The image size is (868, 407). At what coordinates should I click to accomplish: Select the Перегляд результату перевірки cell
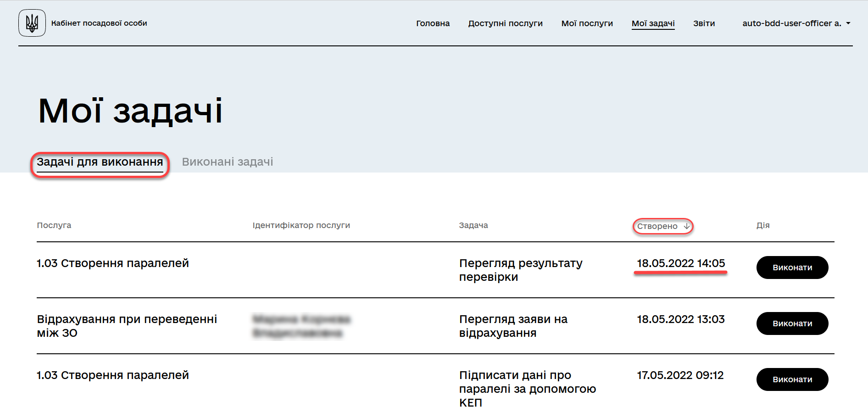click(521, 270)
